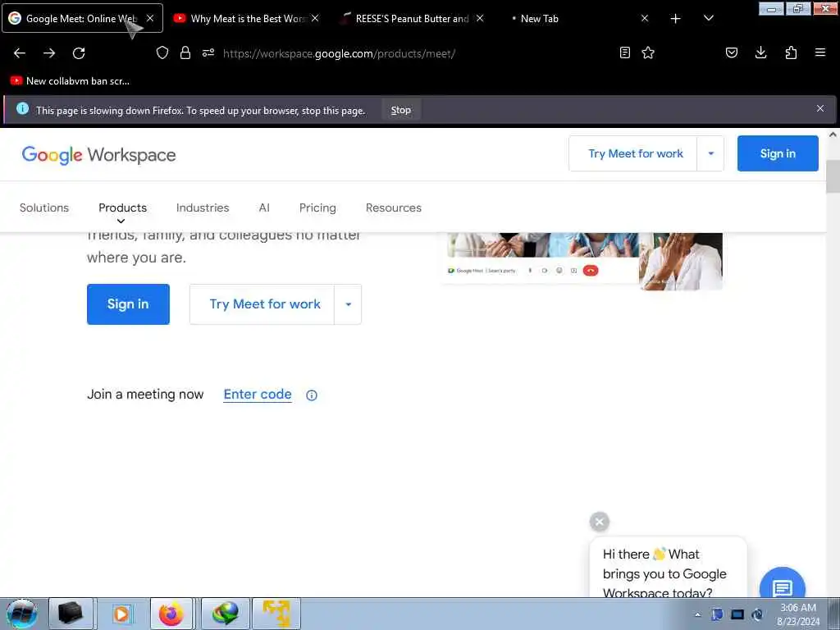The height and width of the screenshot is (630, 840).
Task: Open the Save to Pocket icon
Action: click(x=732, y=52)
